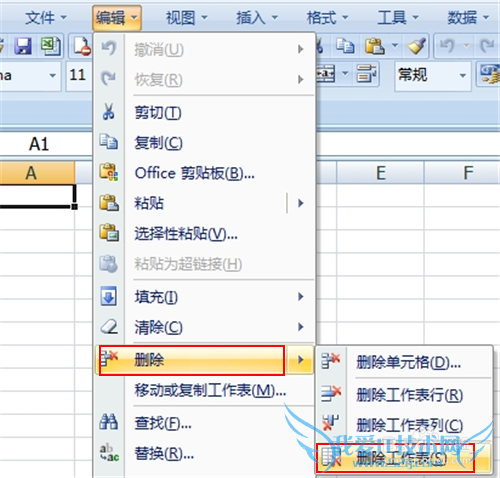The width and height of the screenshot is (500, 478).
Task: Open Office 剪贴板(B) menu entry
Action: (x=205, y=173)
